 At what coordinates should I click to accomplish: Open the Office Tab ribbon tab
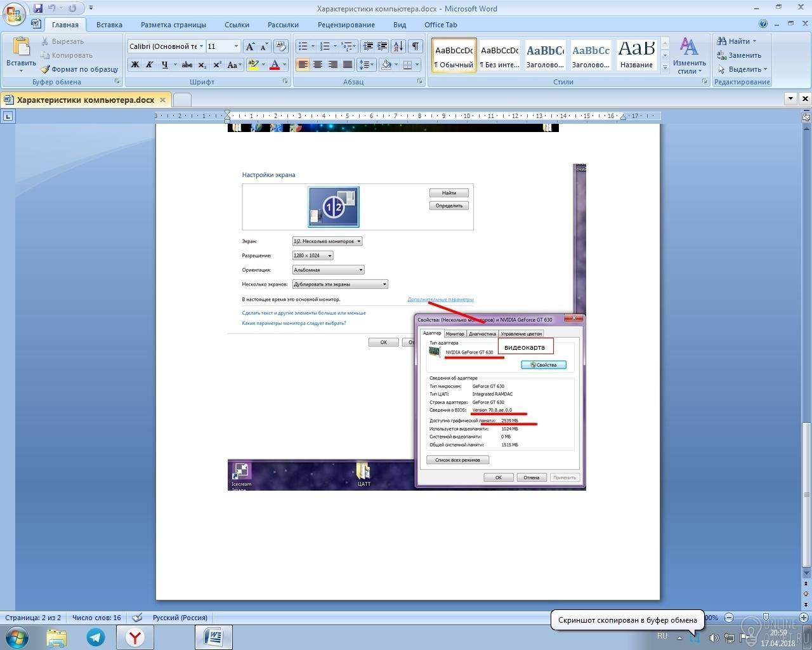pos(441,25)
